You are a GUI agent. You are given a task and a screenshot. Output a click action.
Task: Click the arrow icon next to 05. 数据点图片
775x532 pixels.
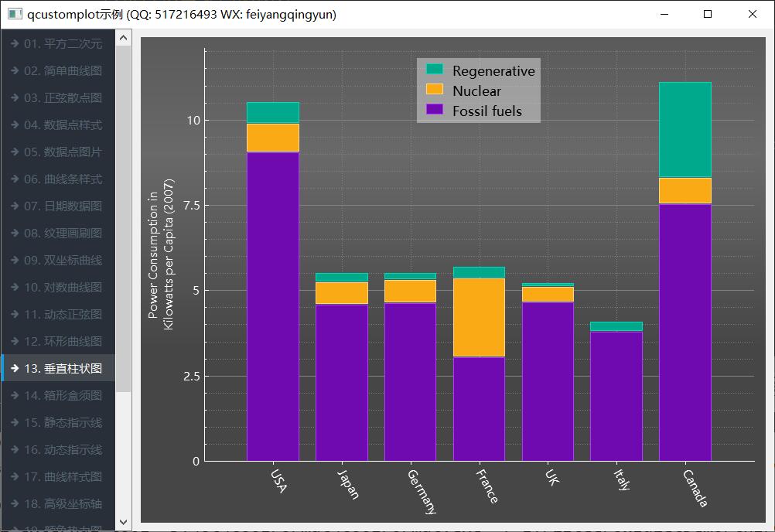[15, 152]
